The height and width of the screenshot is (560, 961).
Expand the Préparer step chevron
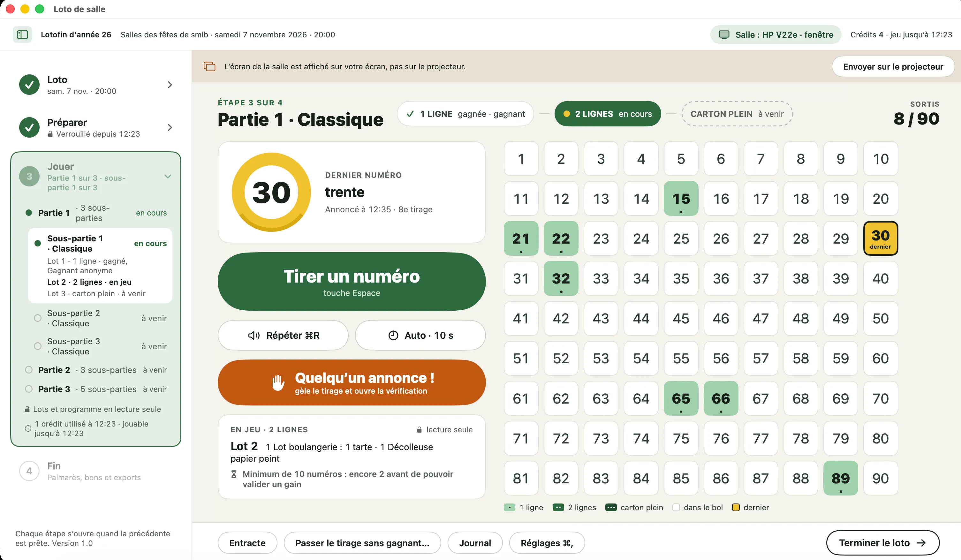(170, 127)
